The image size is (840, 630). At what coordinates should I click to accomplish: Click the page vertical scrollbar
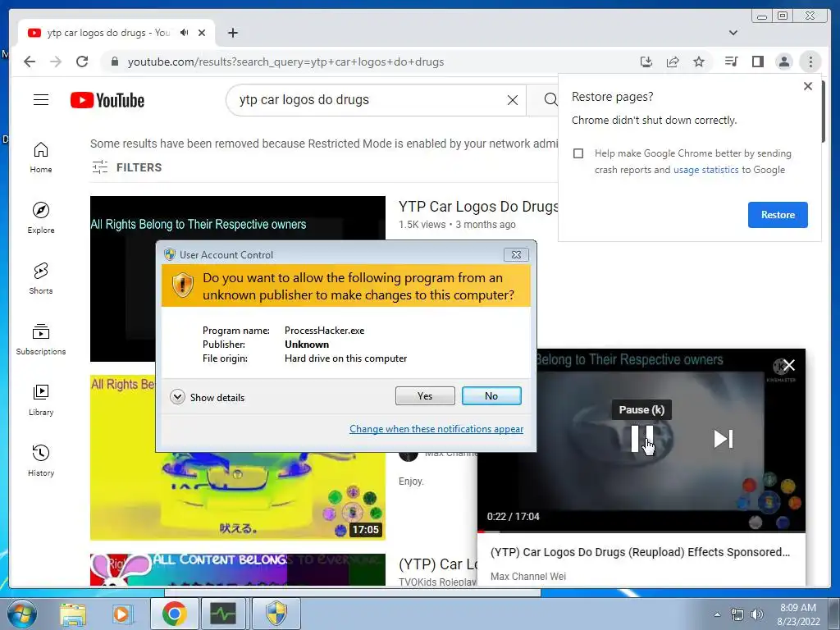coord(823,112)
